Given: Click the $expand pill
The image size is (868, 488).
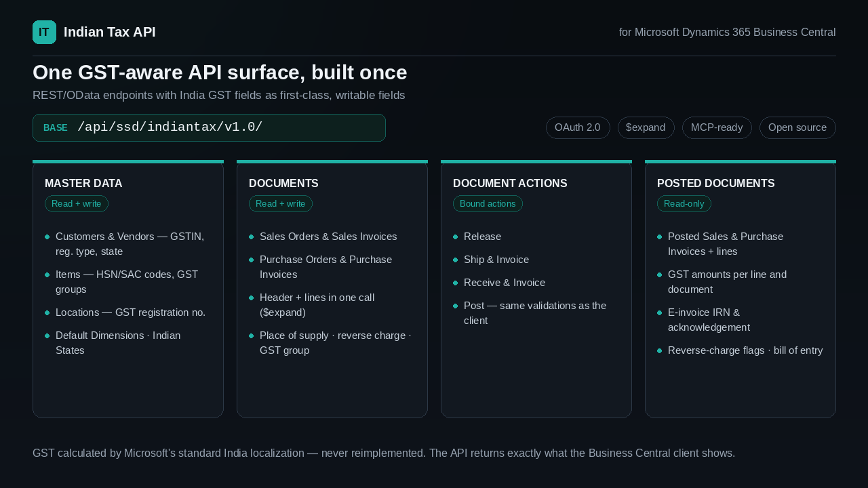Looking at the screenshot, I should pos(646,127).
